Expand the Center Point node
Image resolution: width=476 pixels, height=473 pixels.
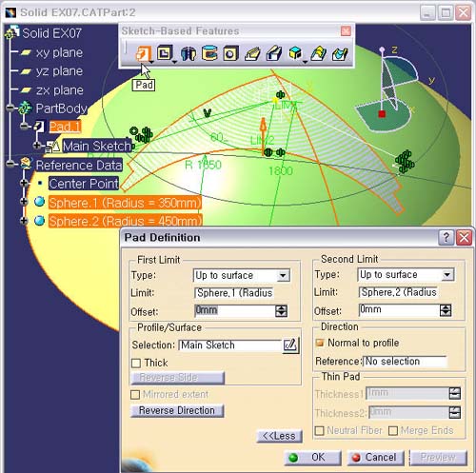24,183
